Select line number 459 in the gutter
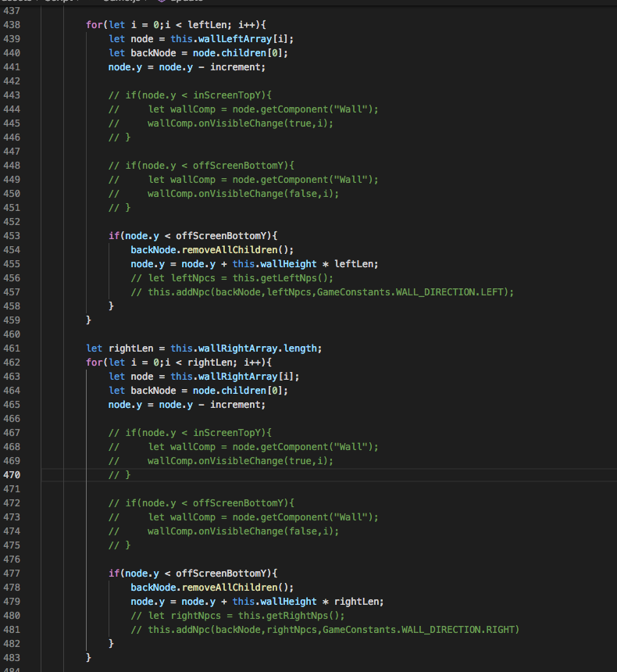The image size is (617, 672). 12,320
